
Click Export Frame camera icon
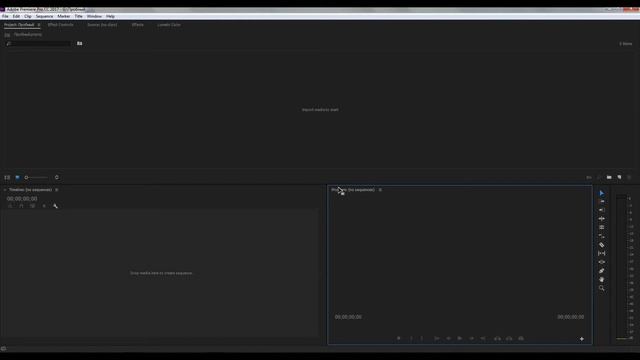point(521,338)
